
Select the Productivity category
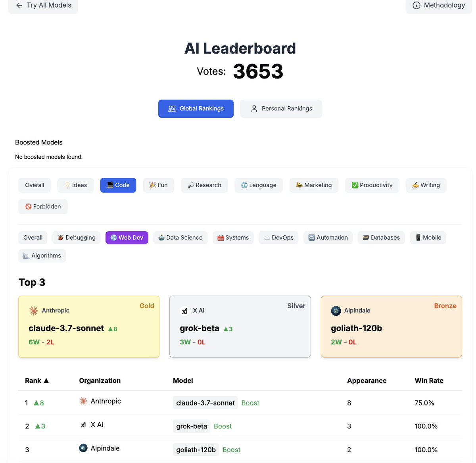pos(372,185)
